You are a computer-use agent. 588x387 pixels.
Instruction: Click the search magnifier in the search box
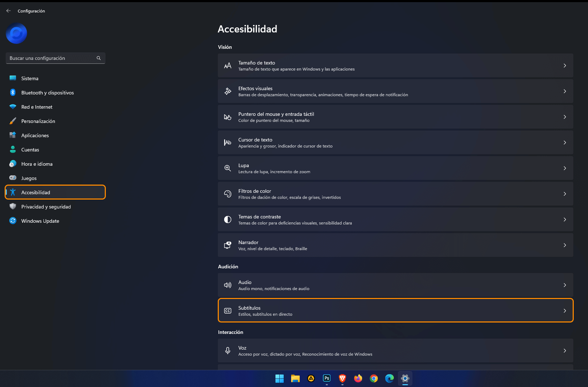coord(98,58)
